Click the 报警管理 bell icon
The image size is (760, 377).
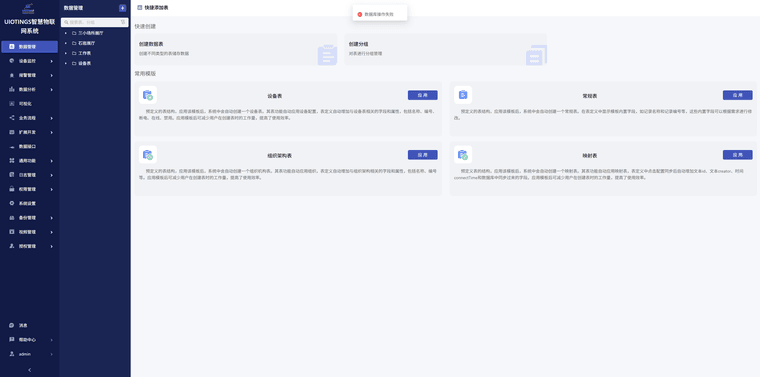pos(12,76)
